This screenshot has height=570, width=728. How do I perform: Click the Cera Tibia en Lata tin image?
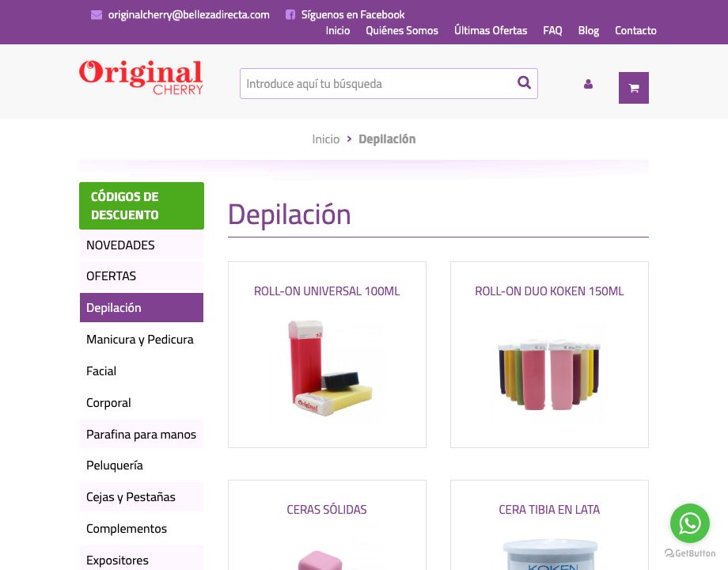coord(550,554)
